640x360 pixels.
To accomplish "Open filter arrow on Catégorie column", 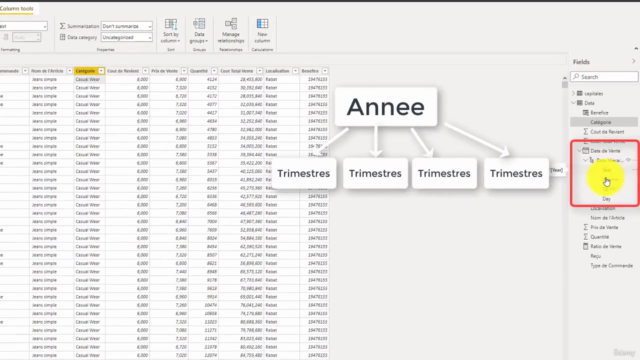I will click(x=101, y=71).
